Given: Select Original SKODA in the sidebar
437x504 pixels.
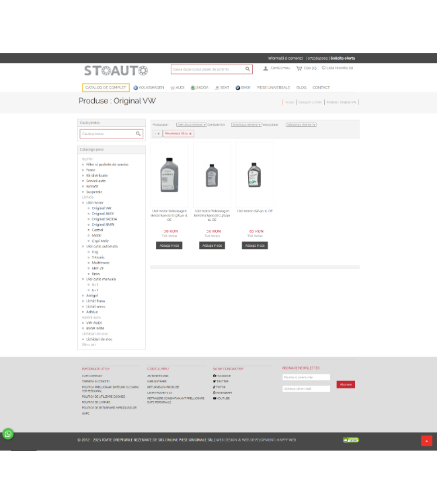Looking at the screenshot, I should tap(104, 219).
